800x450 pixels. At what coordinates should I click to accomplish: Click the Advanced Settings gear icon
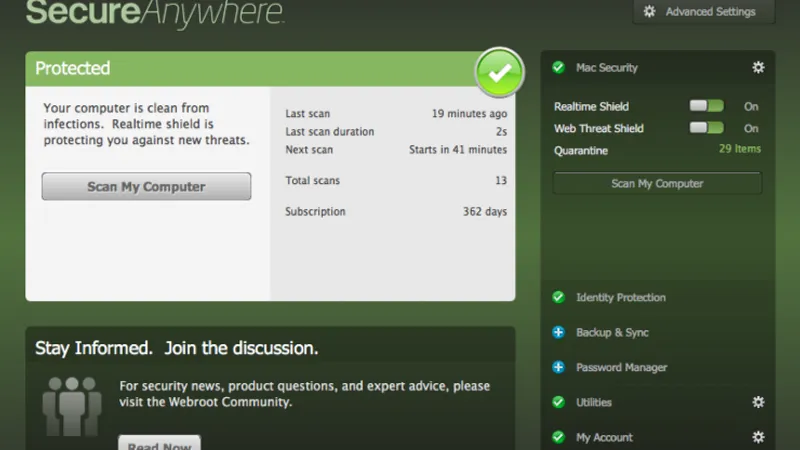(x=649, y=11)
